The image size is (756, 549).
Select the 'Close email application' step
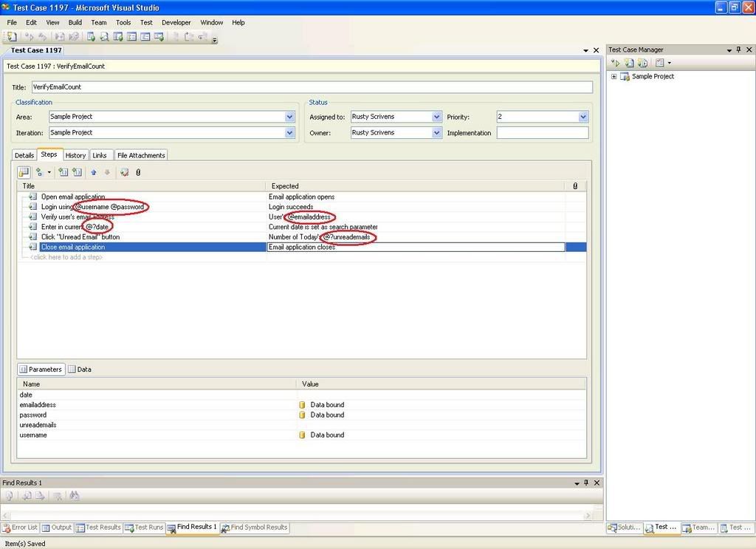pos(73,247)
